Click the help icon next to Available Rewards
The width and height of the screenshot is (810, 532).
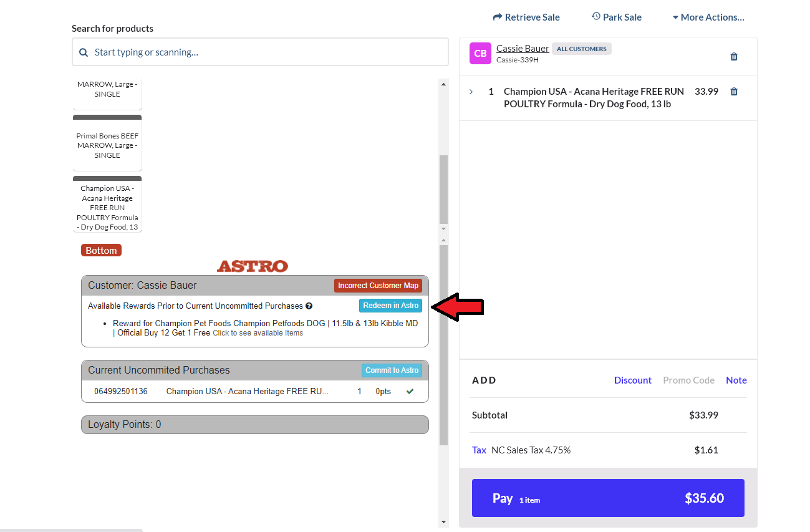[x=309, y=306]
